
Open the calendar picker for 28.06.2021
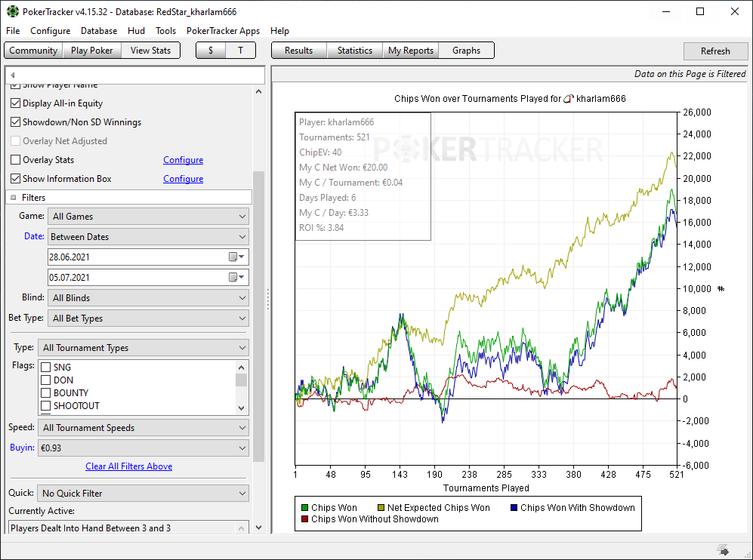coord(236,257)
